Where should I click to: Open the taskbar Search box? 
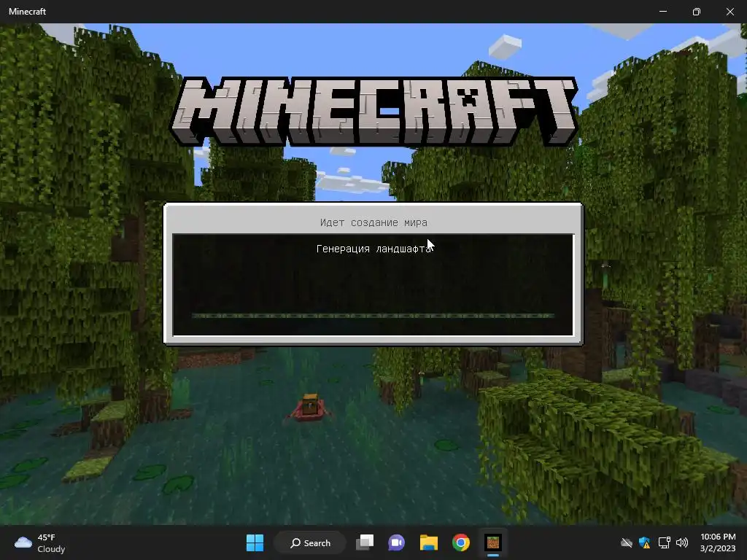310,542
